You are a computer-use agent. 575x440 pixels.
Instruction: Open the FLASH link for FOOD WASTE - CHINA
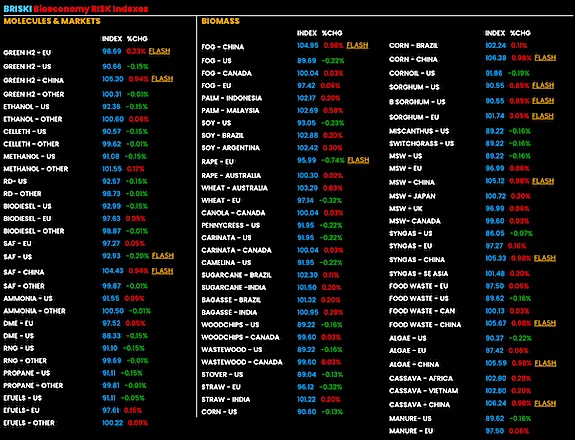click(545, 323)
